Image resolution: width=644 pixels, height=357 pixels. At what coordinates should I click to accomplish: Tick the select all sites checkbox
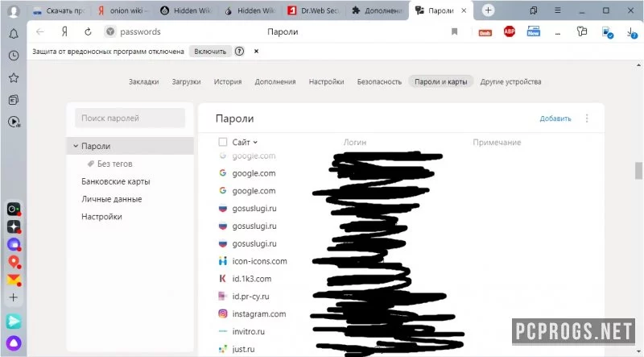pos(223,142)
